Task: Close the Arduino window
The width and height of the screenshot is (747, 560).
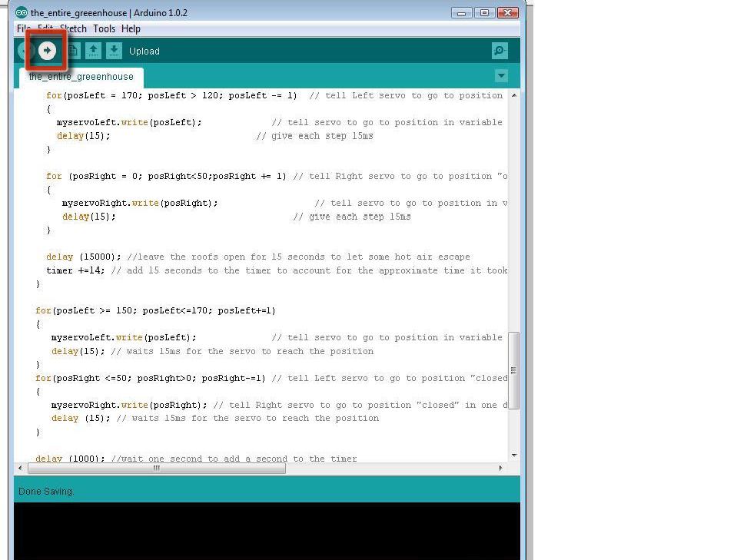Action: coord(508,13)
